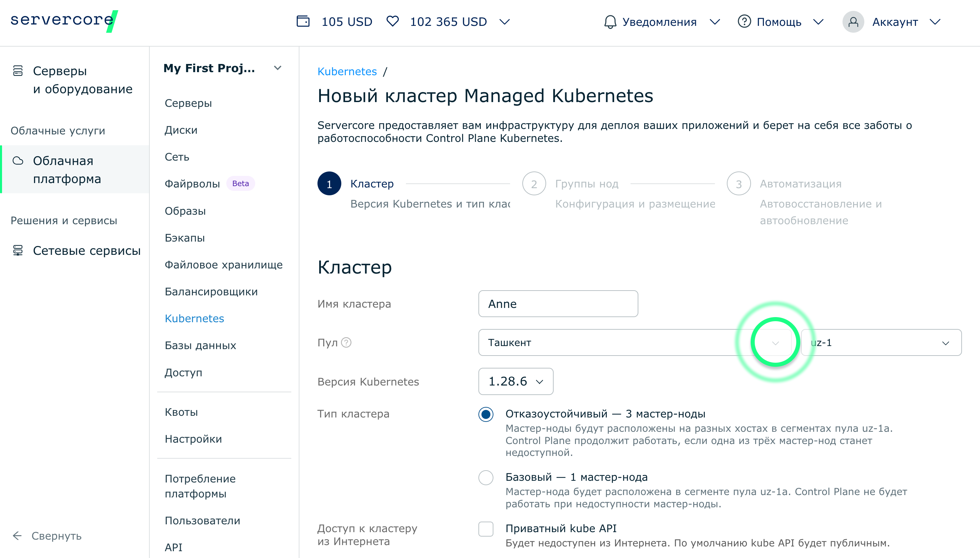980x558 pixels.
Task: Click the Имя кластера input field
Action: click(558, 303)
